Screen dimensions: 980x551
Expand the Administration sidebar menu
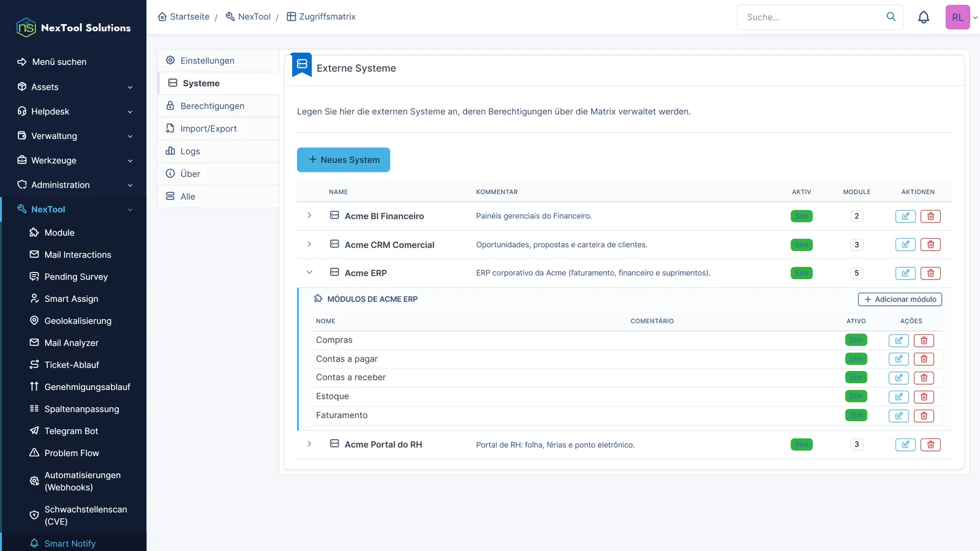73,185
